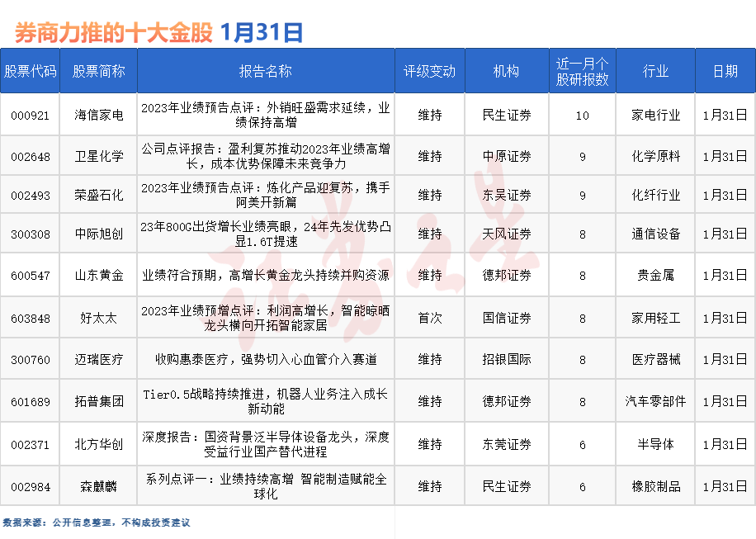Click 招银国际 institution cell

(x=506, y=359)
